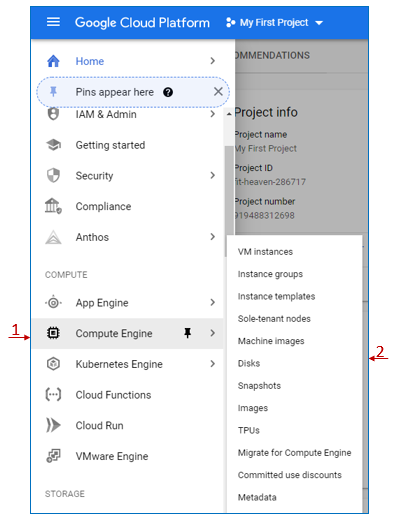Open Instance templates in the submenu
The image size is (398, 525).
coord(276,296)
